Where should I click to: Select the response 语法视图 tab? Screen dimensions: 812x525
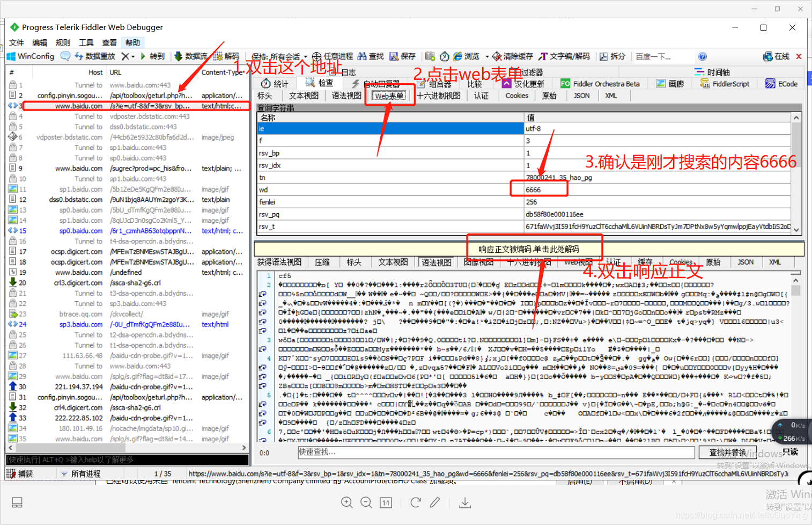click(437, 262)
